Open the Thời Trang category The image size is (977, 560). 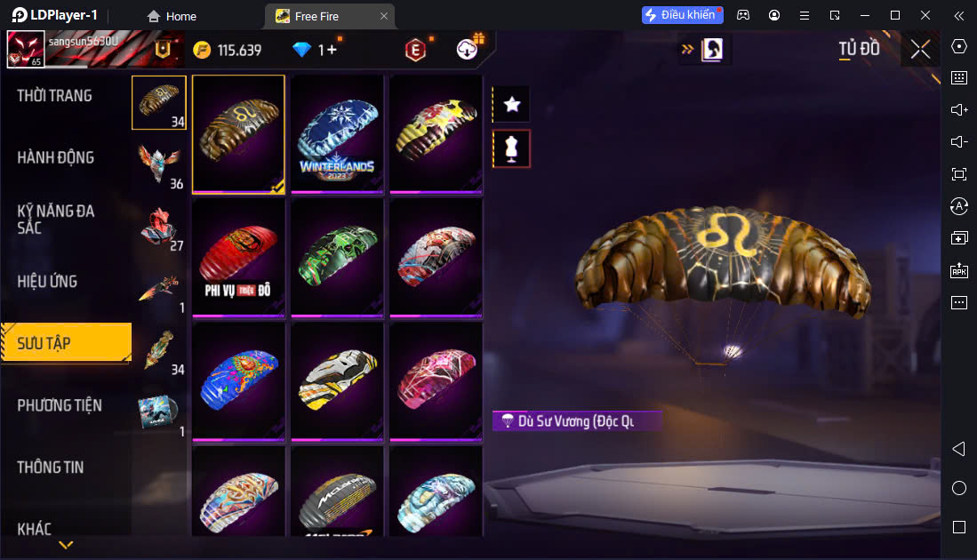pyautogui.click(x=55, y=96)
